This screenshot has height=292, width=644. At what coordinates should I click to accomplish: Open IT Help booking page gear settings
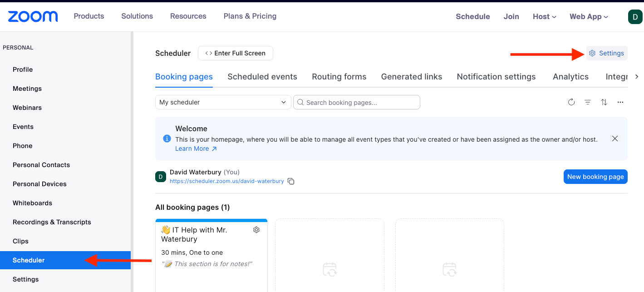pyautogui.click(x=256, y=230)
